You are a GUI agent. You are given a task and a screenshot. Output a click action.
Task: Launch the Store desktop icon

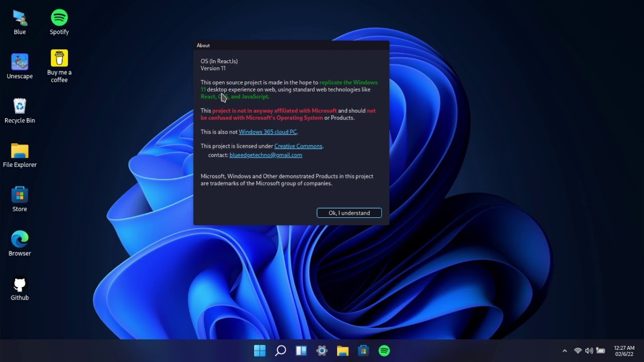pyautogui.click(x=20, y=199)
